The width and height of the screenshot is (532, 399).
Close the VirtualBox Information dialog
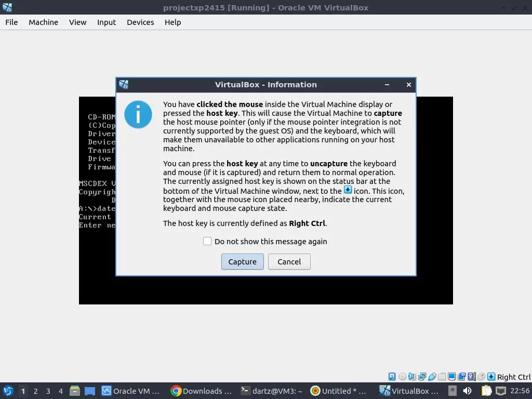coord(408,85)
